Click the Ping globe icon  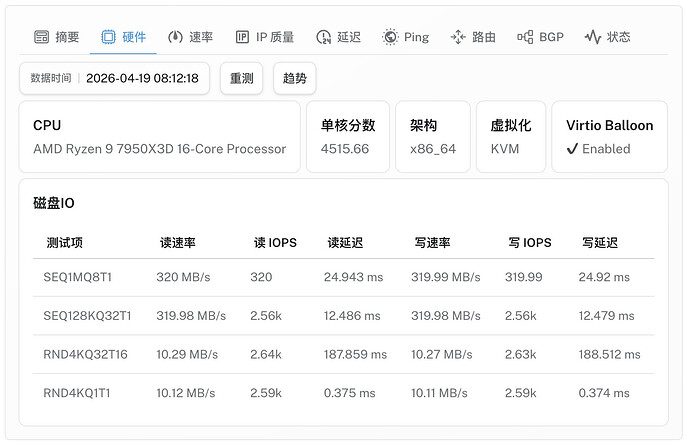[390, 37]
